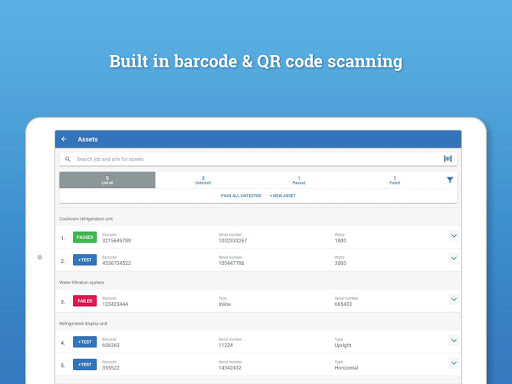Viewport: 512px width, 384px height.
Task: Expand the Horizontal display unit chevron
Action: [x=454, y=363]
